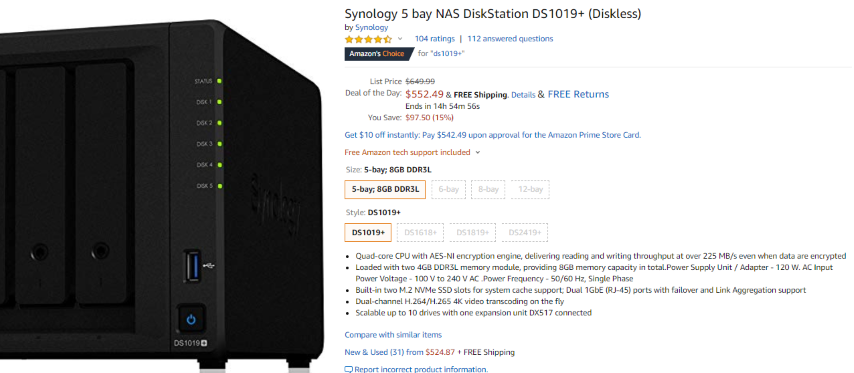854x373 pixels.
Task: Open the rating breakdown chevron beside stars
Action: [x=400, y=39]
